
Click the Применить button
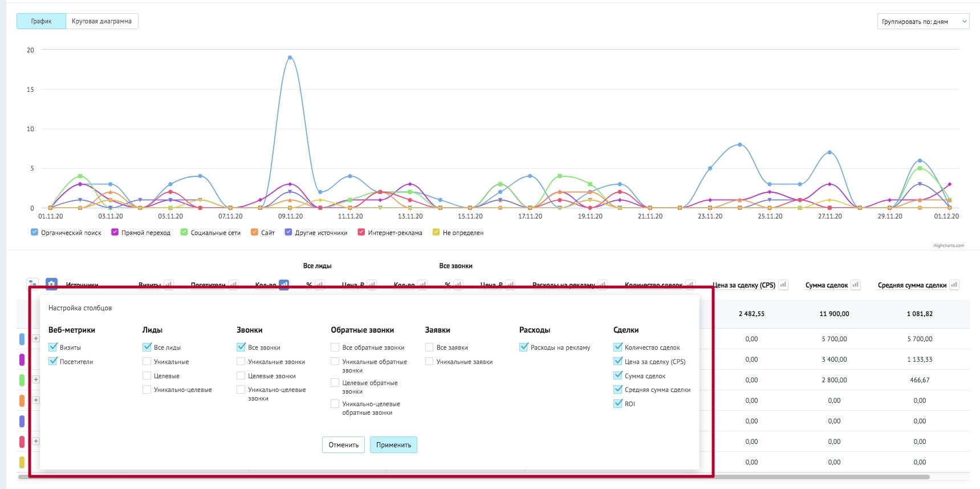click(393, 445)
